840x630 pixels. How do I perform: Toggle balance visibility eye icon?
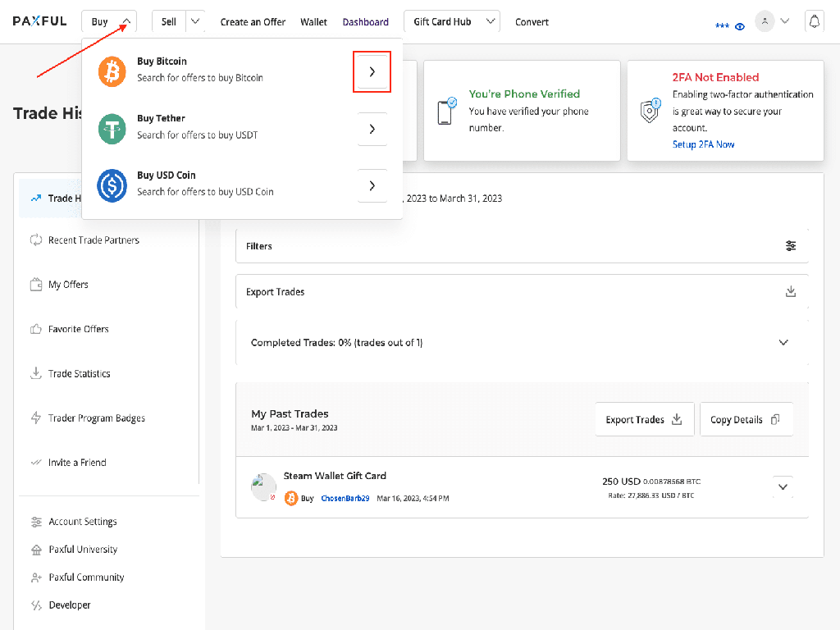point(740,26)
